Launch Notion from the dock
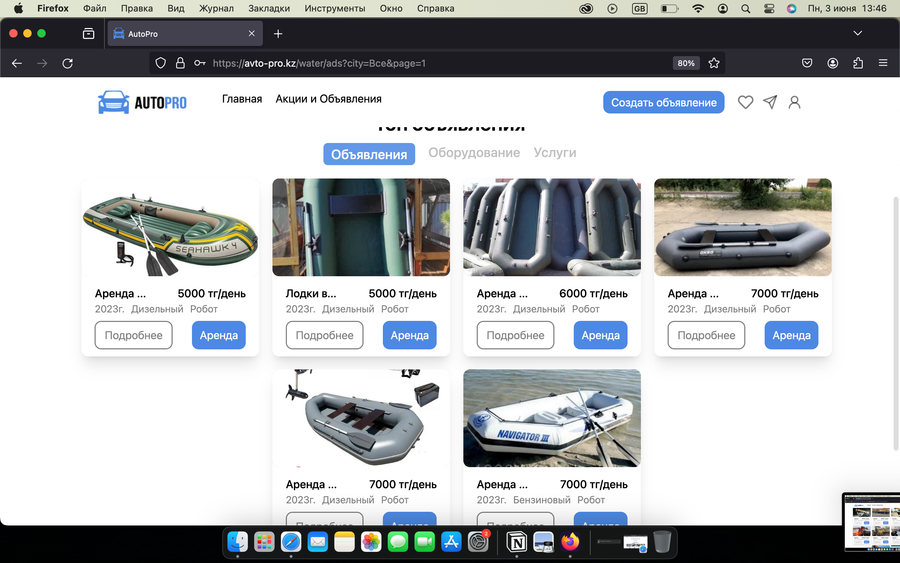Image resolution: width=900 pixels, height=563 pixels. pos(516,542)
